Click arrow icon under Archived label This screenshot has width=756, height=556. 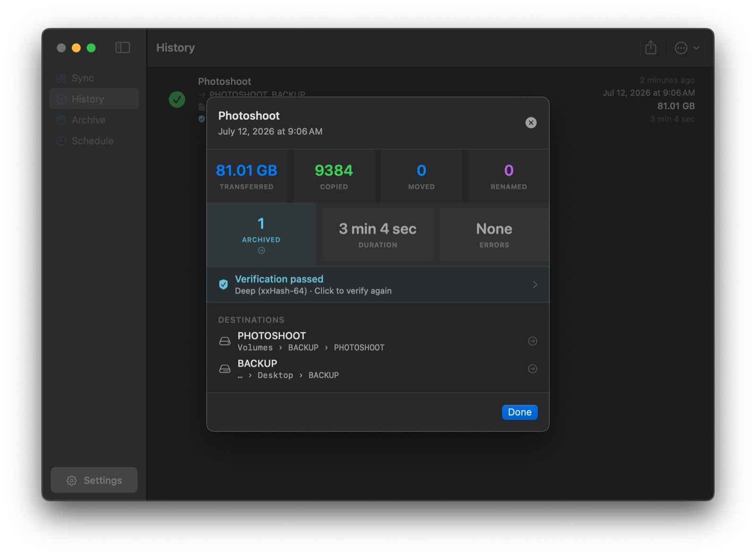(x=261, y=251)
